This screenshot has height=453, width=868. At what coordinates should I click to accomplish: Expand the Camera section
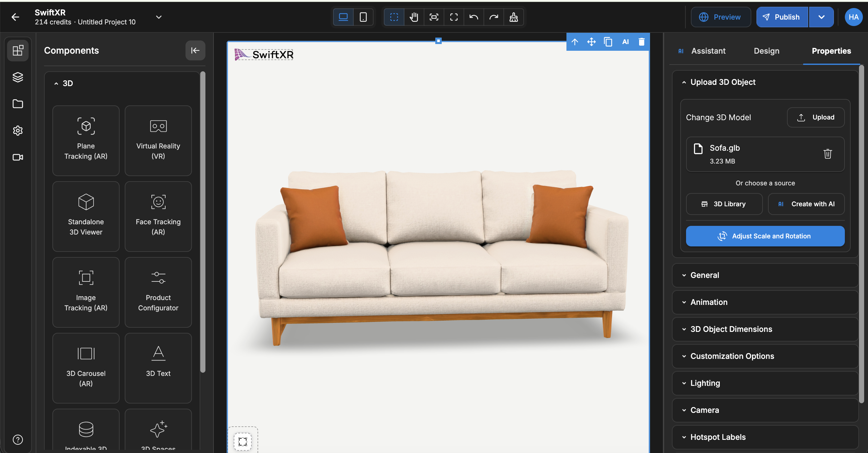(765, 410)
